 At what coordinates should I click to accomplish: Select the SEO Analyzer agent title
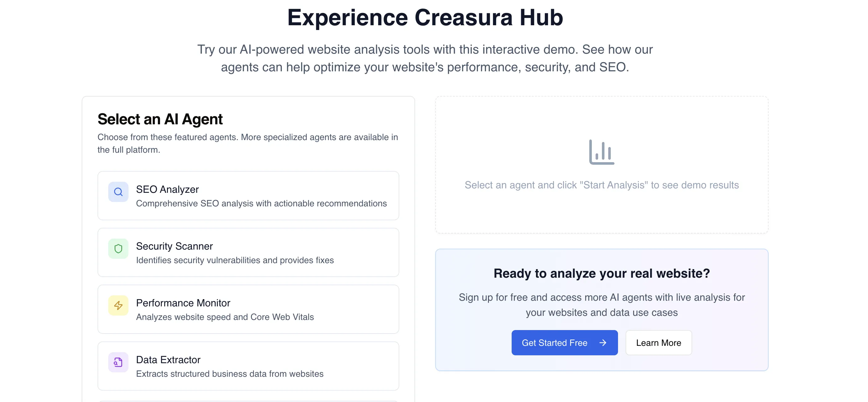click(x=167, y=189)
